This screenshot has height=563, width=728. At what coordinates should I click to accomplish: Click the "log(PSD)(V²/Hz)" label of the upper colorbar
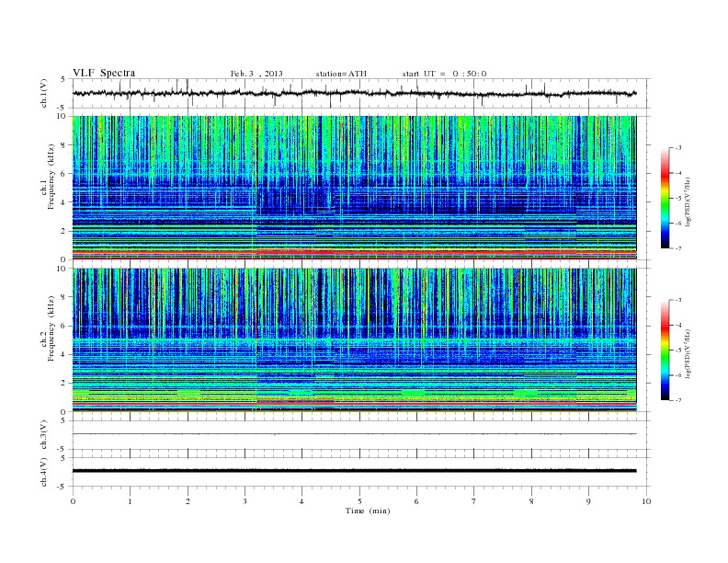coord(688,201)
